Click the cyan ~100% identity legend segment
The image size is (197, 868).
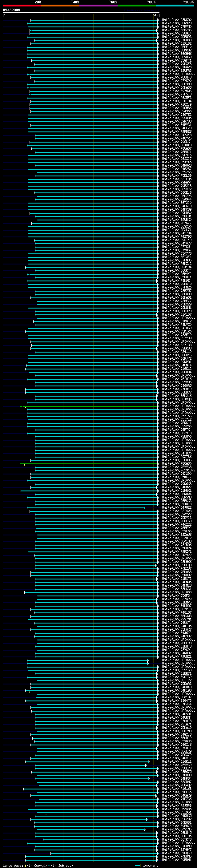[175, 6]
